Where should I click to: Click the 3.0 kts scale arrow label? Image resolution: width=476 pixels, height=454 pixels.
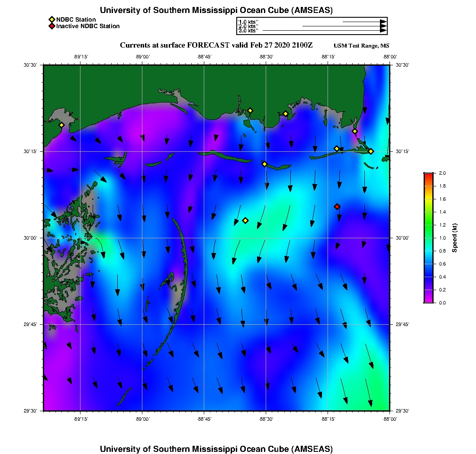(248, 31)
